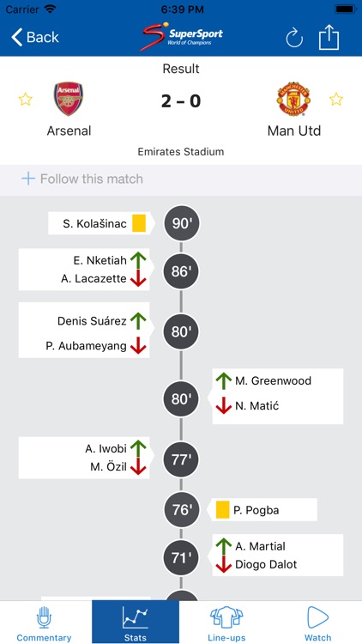Screen dimensions: 362x644
Task: Toggle favourite star next to Arsenal
Action: click(x=26, y=99)
